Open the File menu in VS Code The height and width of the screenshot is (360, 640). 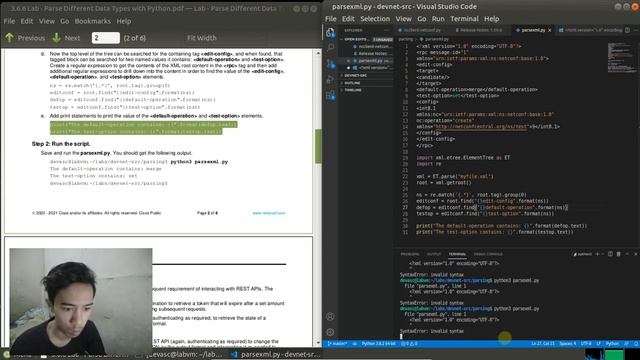(x=331, y=19)
